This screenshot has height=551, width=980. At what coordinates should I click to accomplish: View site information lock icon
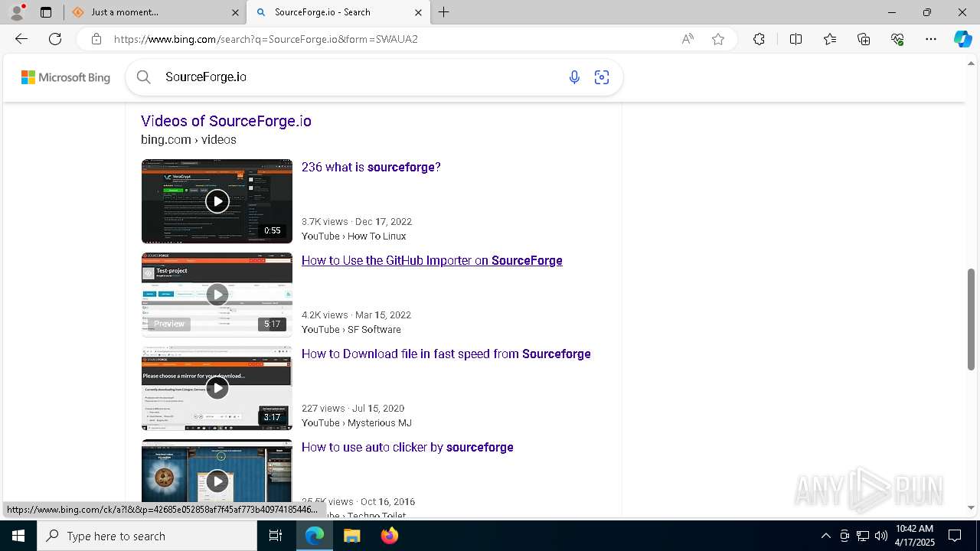(x=96, y=39)
